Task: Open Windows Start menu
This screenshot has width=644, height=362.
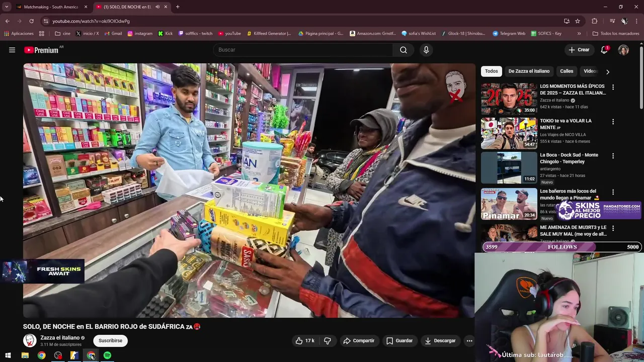Action: [x=8, y=355]
